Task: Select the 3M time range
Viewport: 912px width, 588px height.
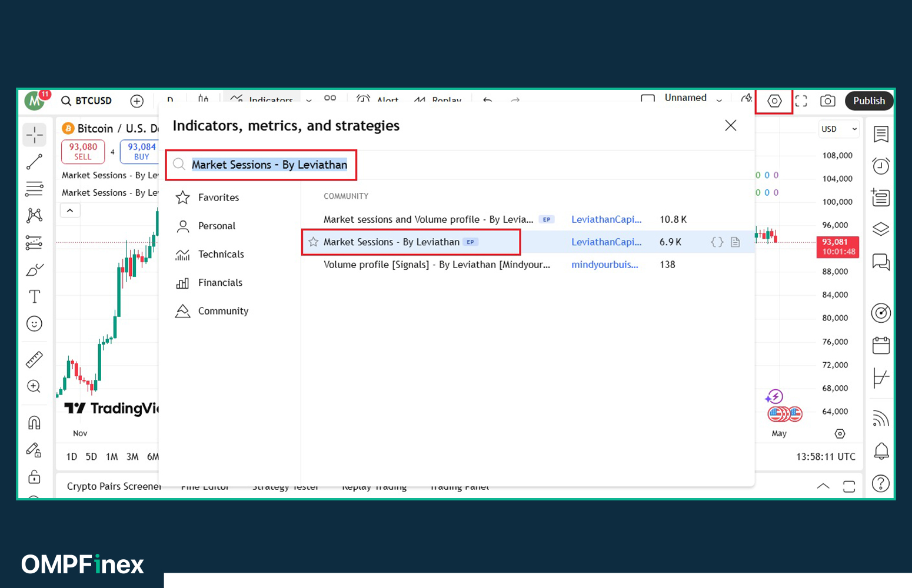Action: tap(132, 457)
